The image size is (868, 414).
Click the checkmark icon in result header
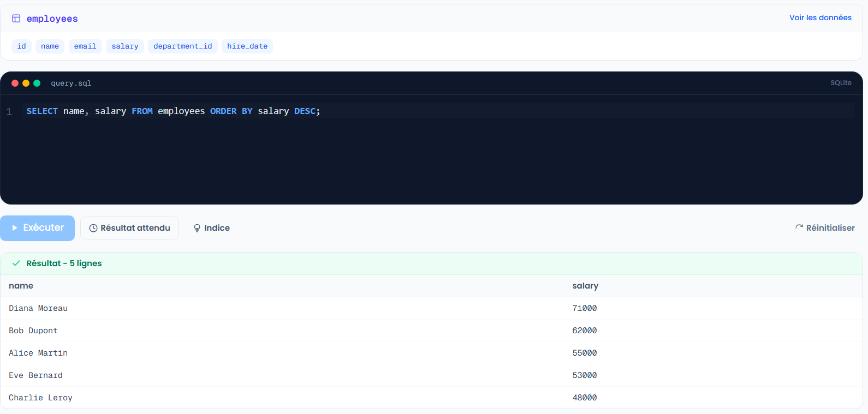coord(16,263)
